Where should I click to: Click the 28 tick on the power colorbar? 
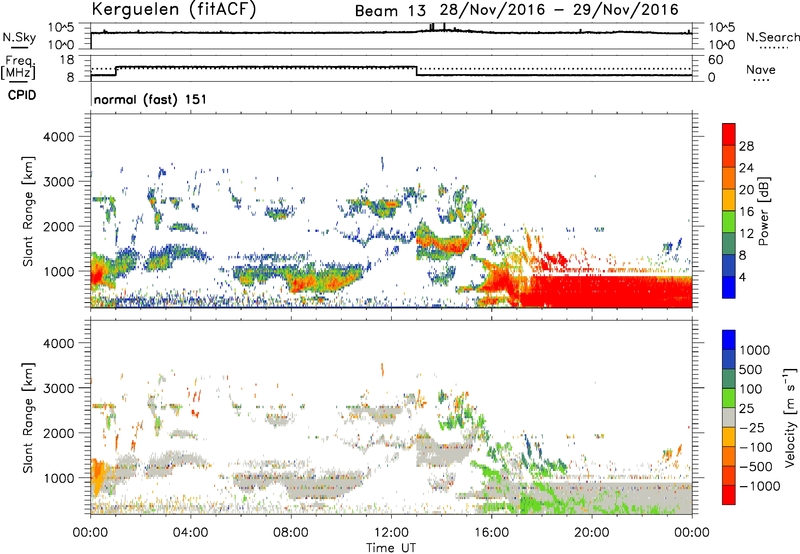tap(746, 146)
